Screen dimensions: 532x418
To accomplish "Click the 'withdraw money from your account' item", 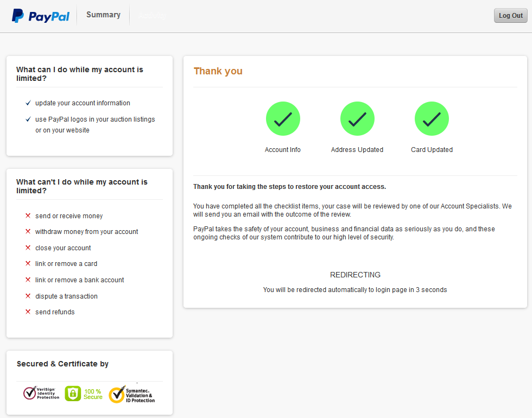I will coord(86,232).
